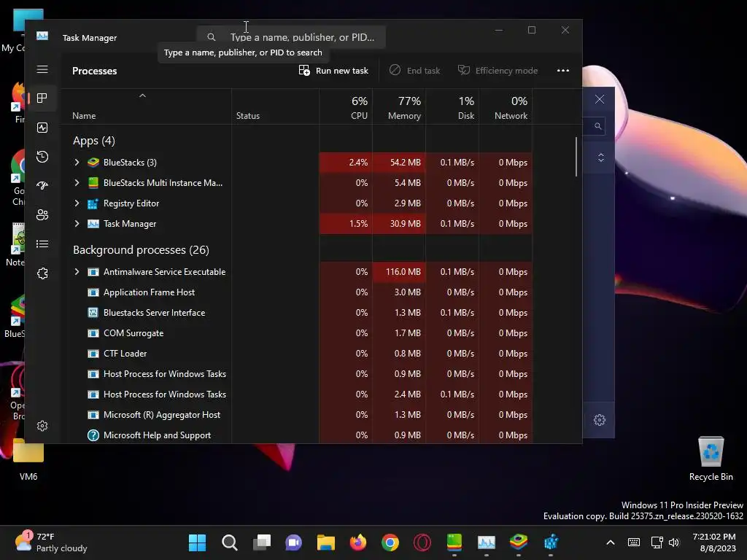Open the Task Manager hamburger navigation menu

(x=42, y=69)
